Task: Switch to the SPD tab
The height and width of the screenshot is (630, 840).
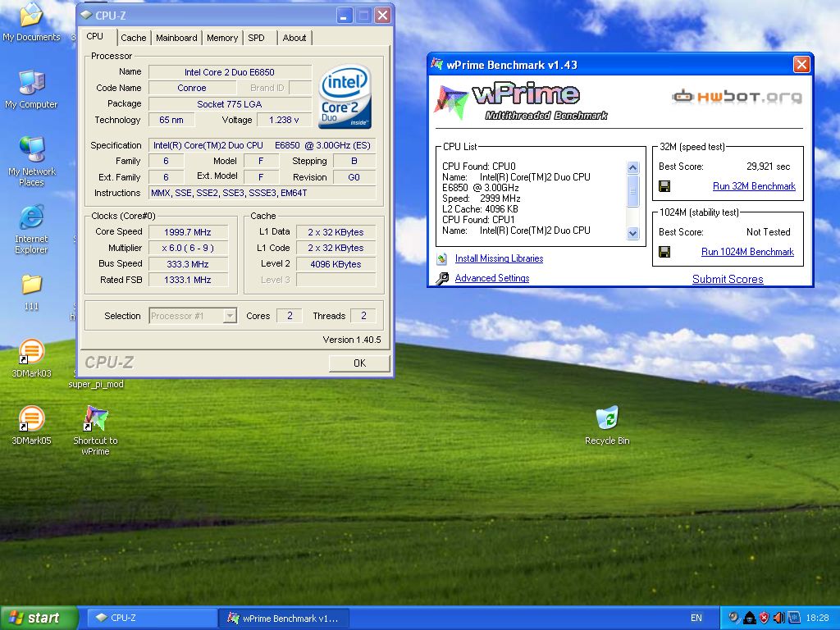Action: pyautogui.click(x=256, y=38)
